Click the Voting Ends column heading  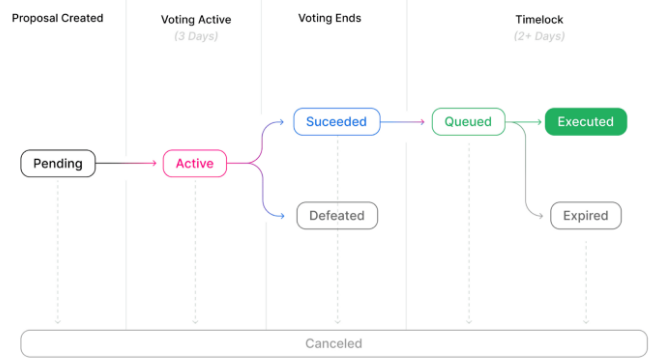[x=330, y=18]
